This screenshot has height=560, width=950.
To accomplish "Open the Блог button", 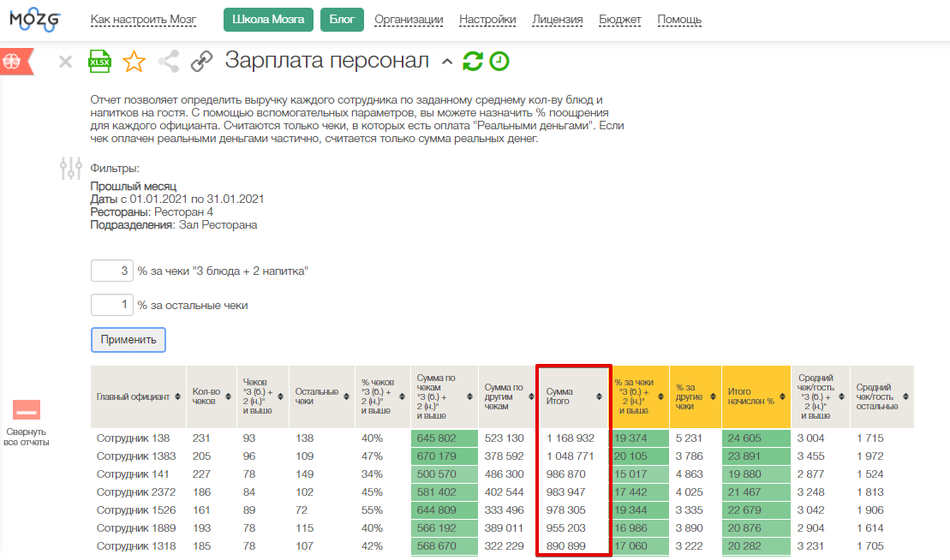I will point(342,20).
